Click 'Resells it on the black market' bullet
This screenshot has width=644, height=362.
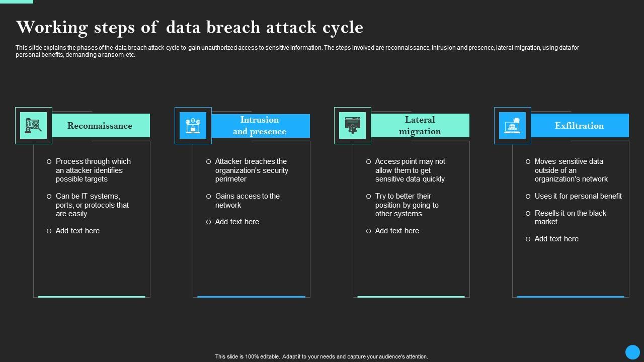tap(570, 217)
